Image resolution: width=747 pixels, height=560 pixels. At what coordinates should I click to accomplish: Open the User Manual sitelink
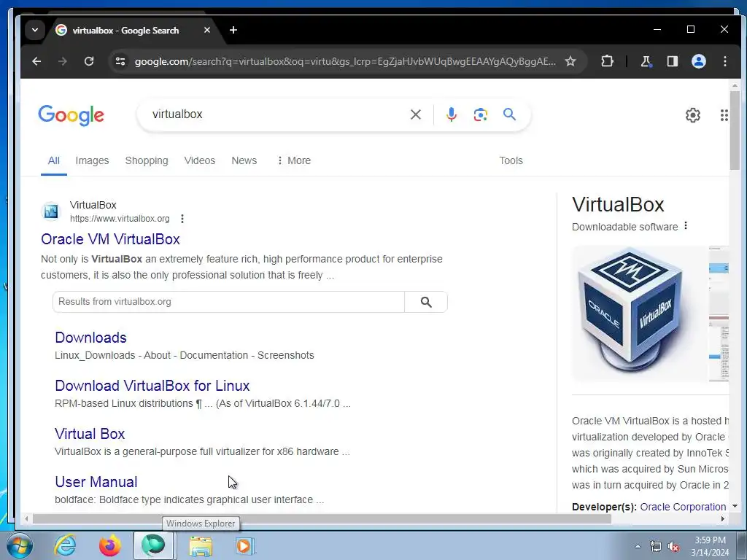(96, 482)
